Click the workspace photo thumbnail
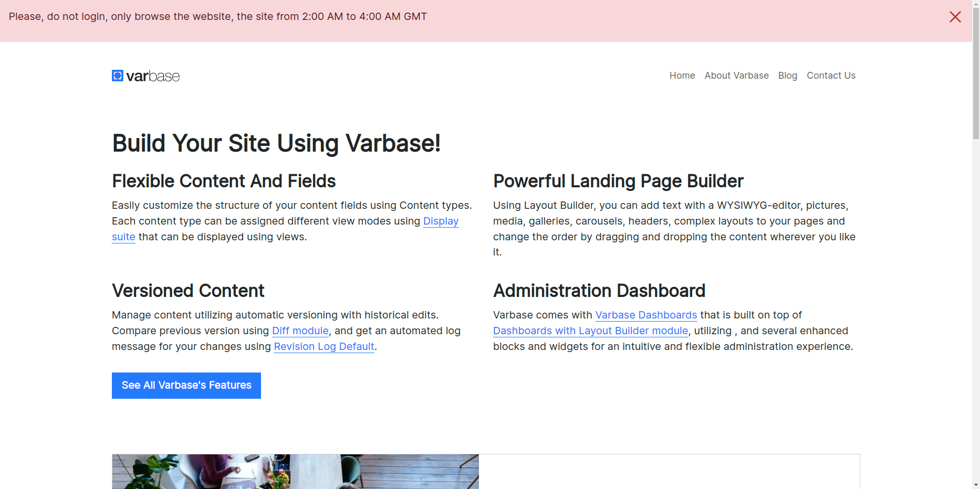The image size is (980, 489). (x=295, y=472)
